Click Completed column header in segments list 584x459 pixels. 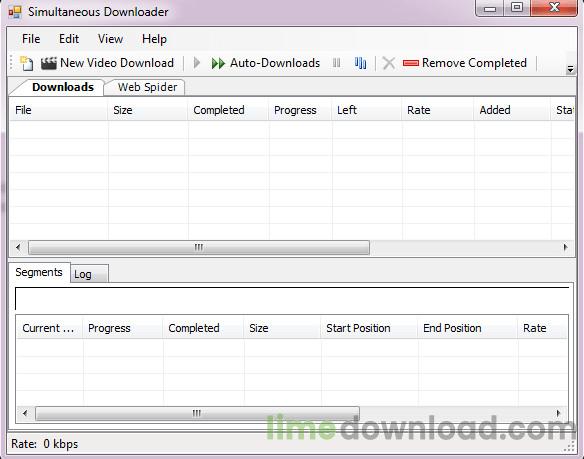(x=203, y=328)
